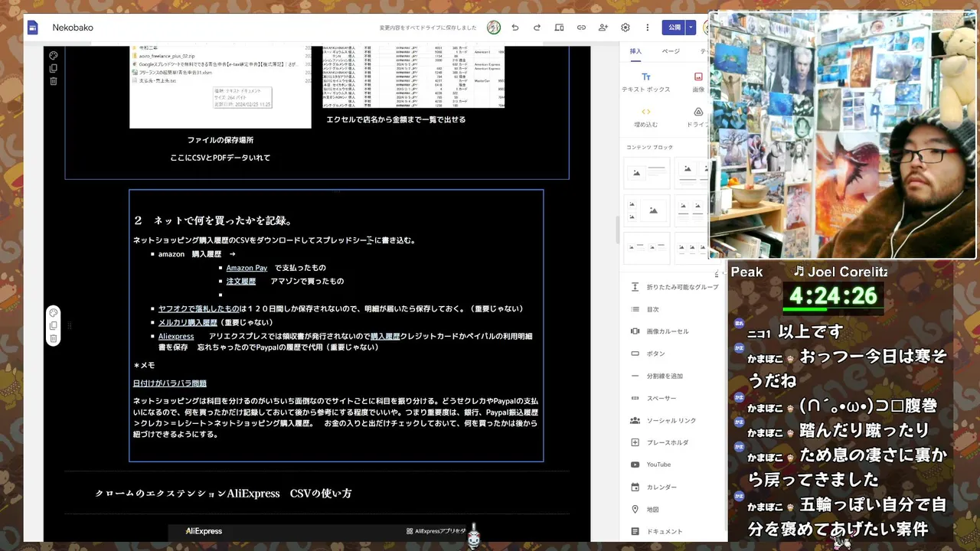The image size is (980, 551).
Task: Open the 注文履歴 link
Action: 241,281
